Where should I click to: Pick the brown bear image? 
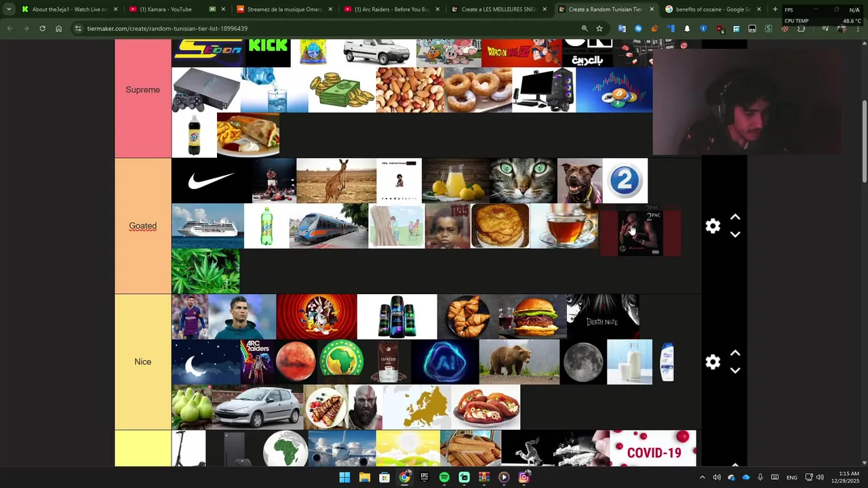pos(519,362)
